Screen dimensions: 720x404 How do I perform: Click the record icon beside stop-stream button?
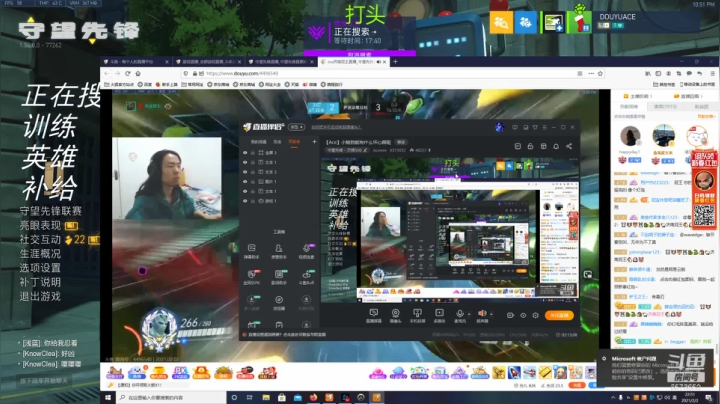510,315
